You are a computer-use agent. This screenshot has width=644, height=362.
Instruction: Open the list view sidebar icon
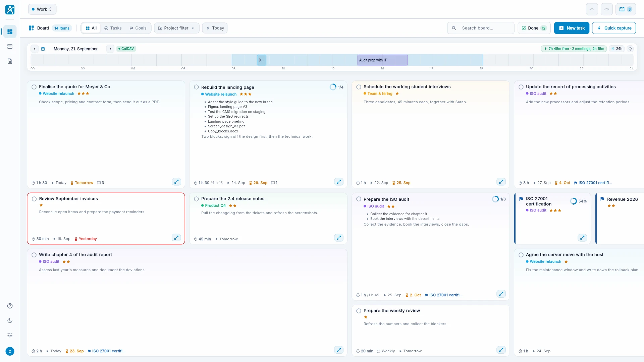[x=10, y=46]
